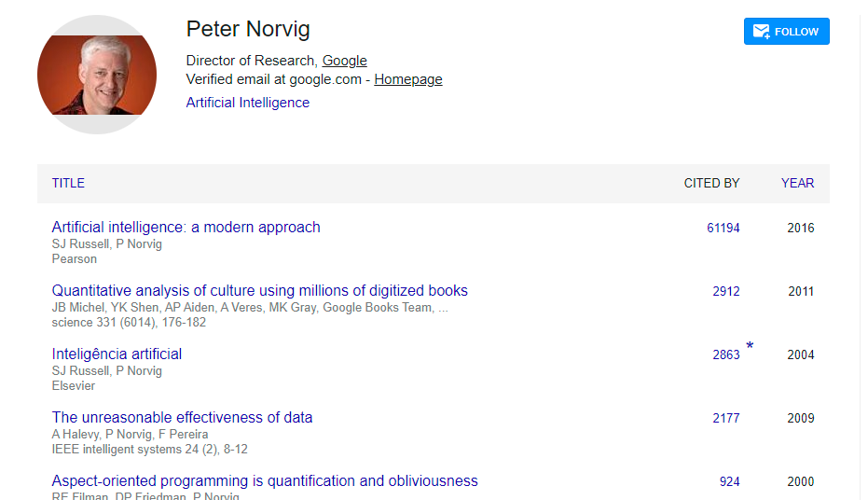This screenshot has height=500, width=868.
Task: Sort publications by Cited By header
Action: pos(711,183)
